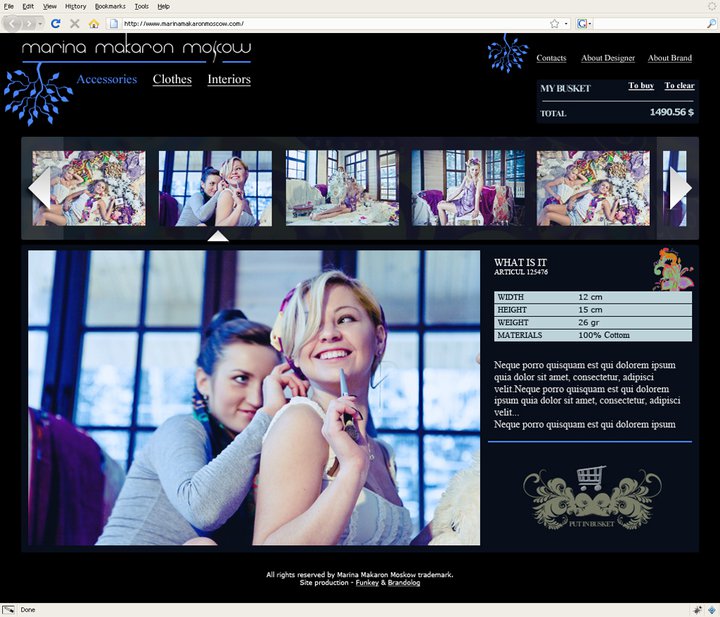Image resolution: width=720 pixels, height=617 pixels.
Task: Select the Accessories category
Action: [x=107, y=79]
